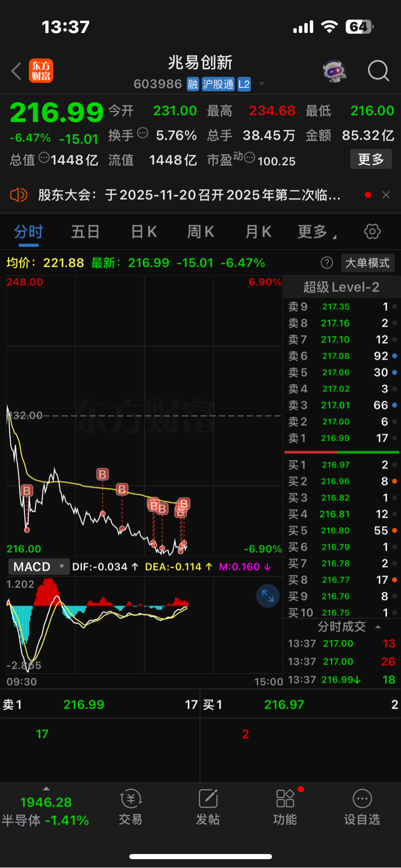Tap the 设自选 watchlist icon

point(362,807)
